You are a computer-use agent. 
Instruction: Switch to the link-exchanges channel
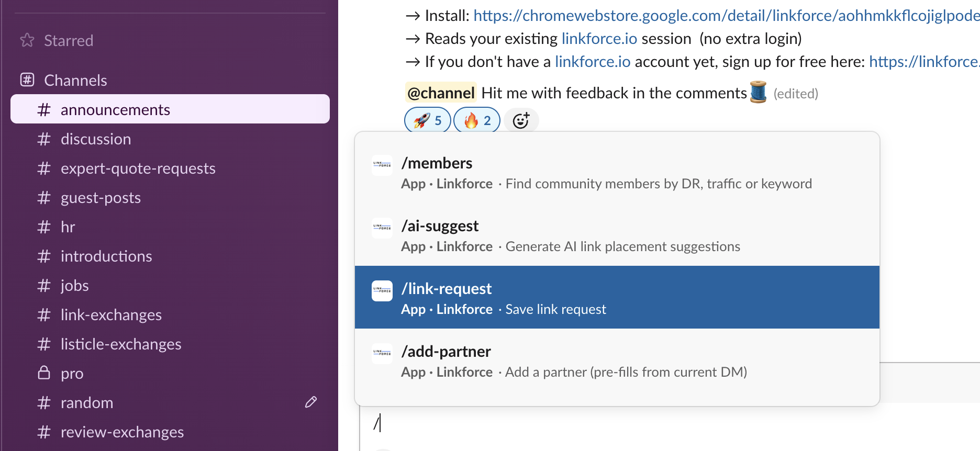pos(170,315)
